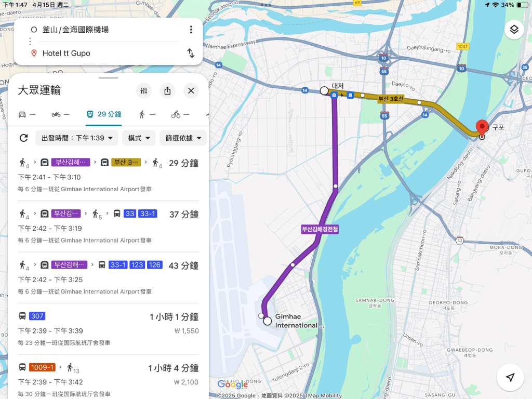This screenshot has width=532, height=399.
Task: Swap origin and destination with reverse arrows
Action: click(191, 53)
